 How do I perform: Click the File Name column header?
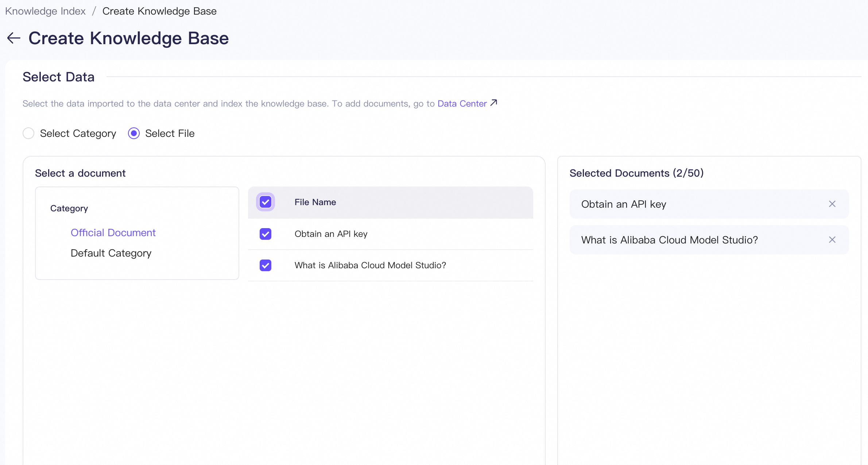click(315, 202)
